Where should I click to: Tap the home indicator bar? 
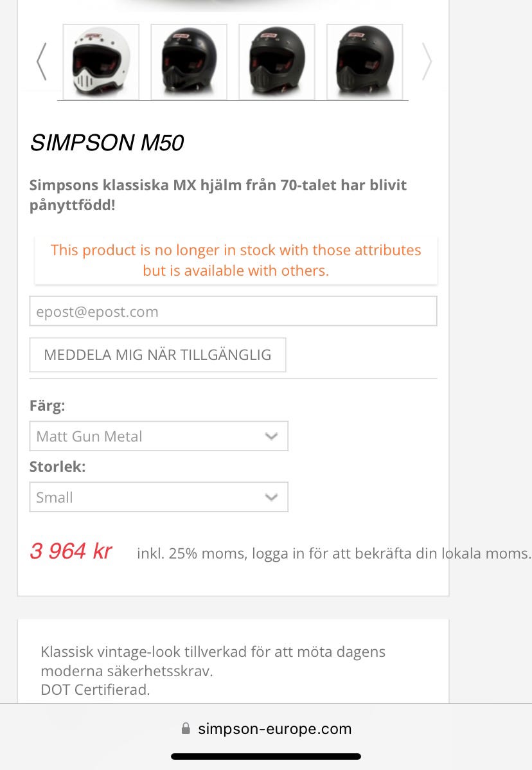pyautogui.click(x=266, y=757)
